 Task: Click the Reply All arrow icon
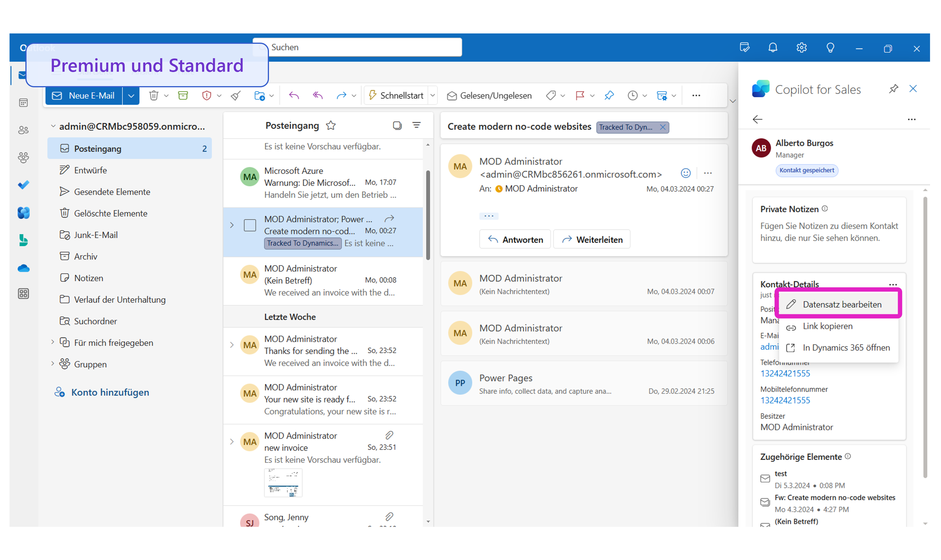coord(318,95)
